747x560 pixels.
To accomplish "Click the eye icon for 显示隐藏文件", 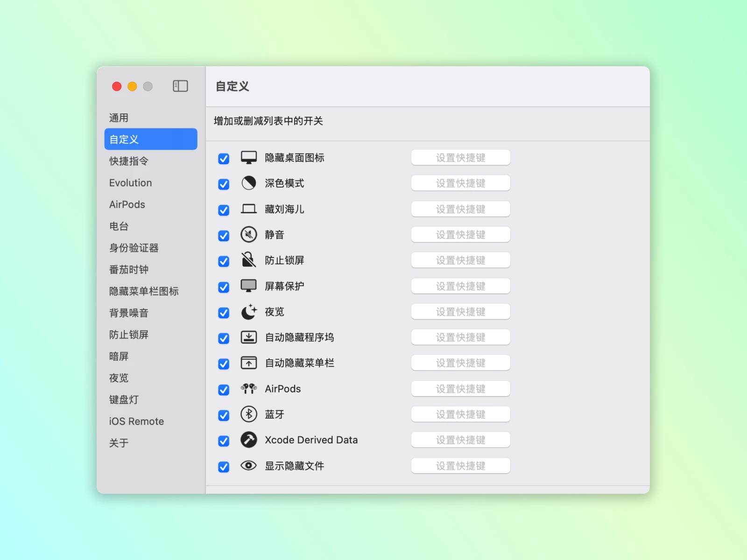I will (249, 465).
